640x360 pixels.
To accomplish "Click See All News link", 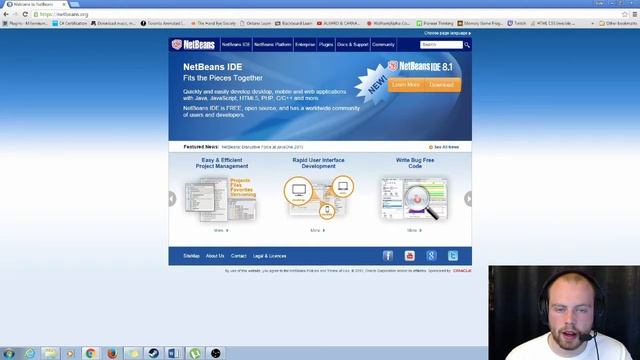I will click(x=444, y=147).
